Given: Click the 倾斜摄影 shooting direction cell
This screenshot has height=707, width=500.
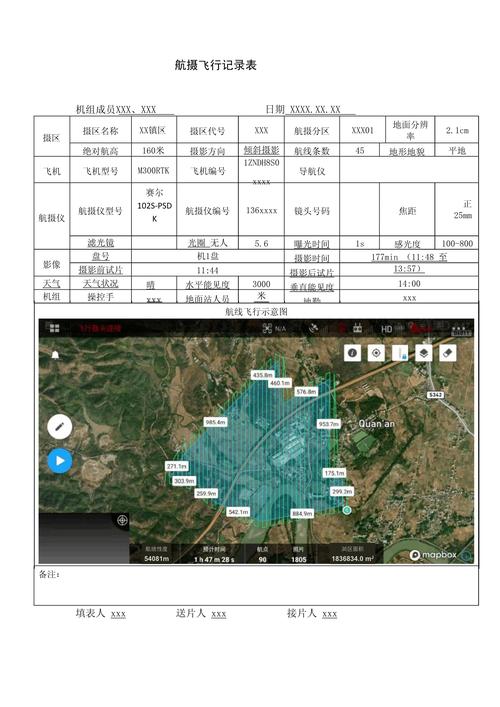Looking at the screenshot, I should [261, 150].
